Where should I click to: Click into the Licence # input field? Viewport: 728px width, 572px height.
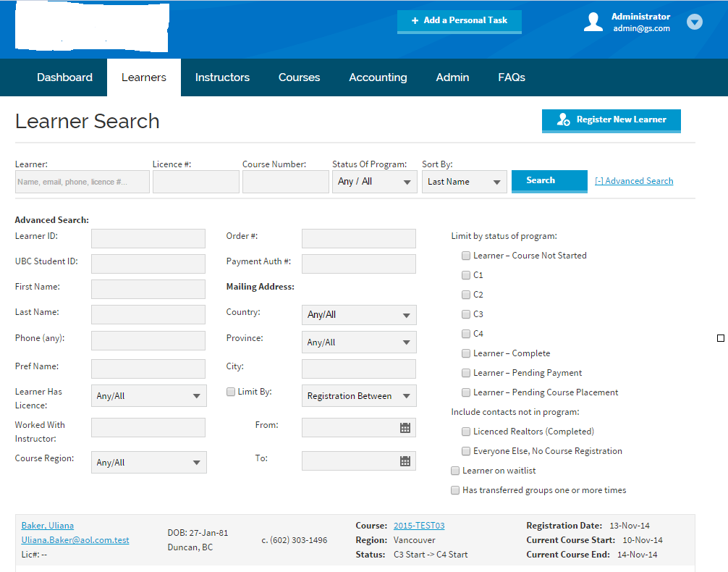195,182
